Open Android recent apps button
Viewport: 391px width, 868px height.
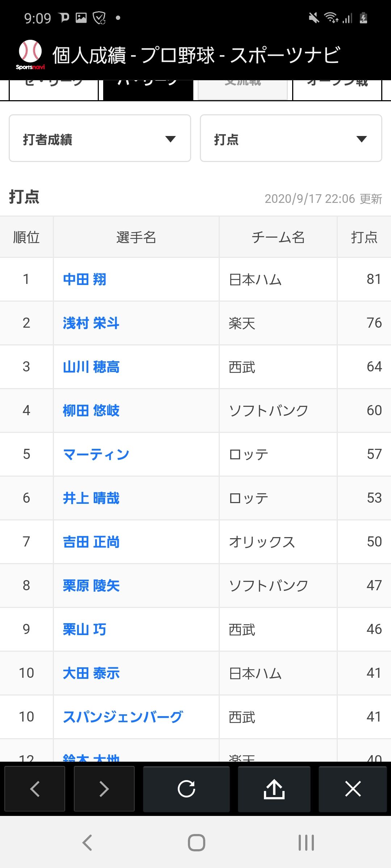(x=306, y=843)
